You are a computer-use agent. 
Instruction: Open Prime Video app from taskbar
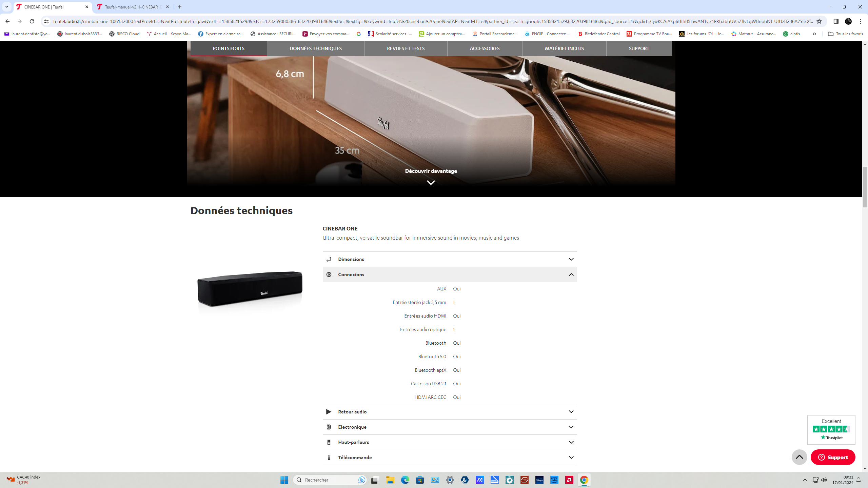click(x=554, y=480)
